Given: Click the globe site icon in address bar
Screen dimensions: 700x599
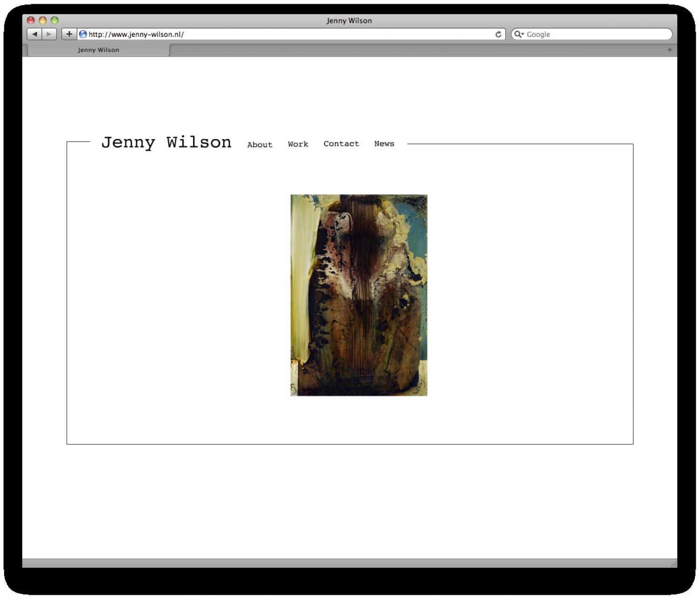Looking at the screenshot, I should click(x=83, y=34).
